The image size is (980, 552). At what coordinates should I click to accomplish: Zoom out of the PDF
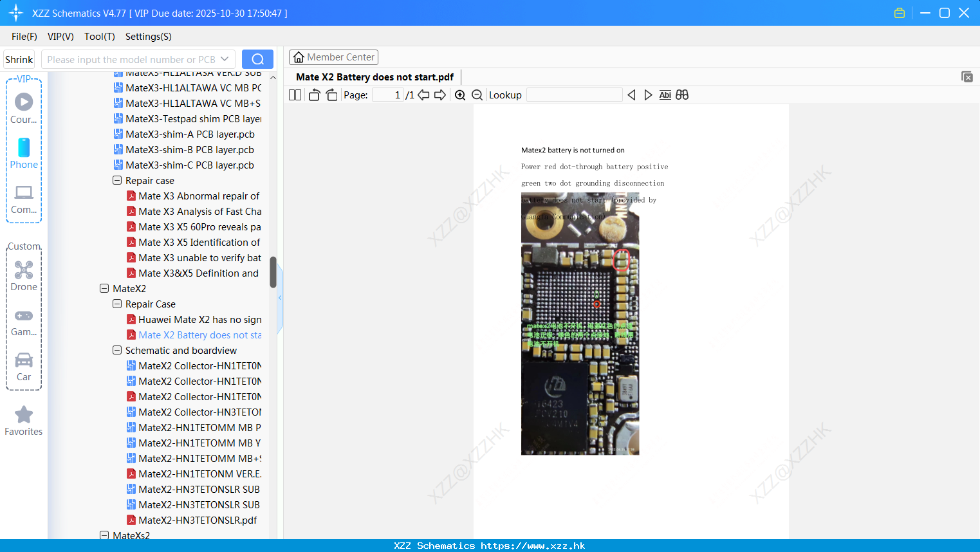477,95
